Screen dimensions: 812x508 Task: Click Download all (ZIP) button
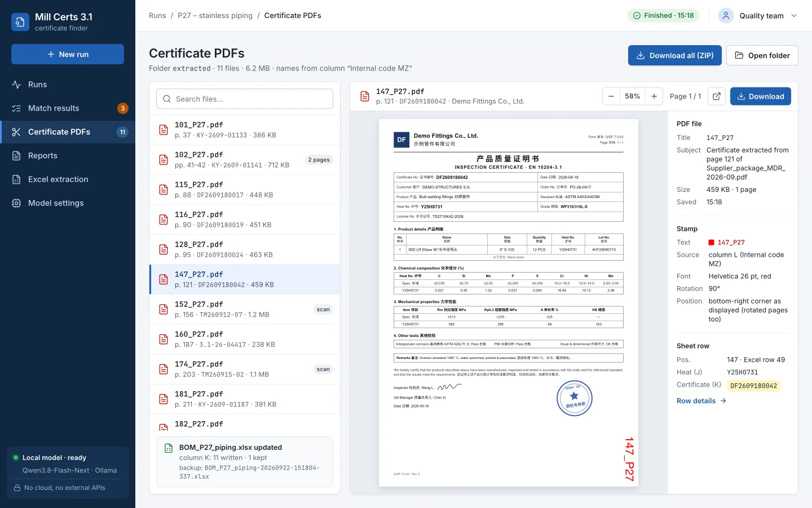[674, 55]
